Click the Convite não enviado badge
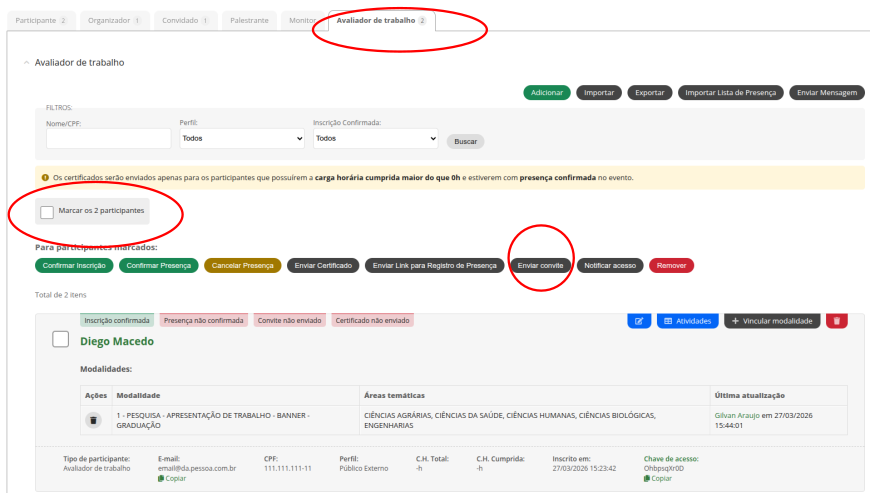This screenshot has width=891, height=493. pyautogui.click(x=289, y=320)
